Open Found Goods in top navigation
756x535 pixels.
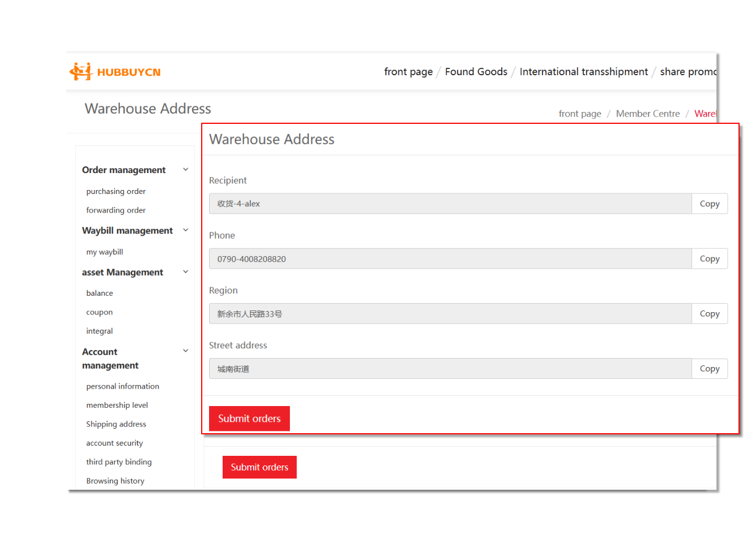[x=476, y=72]
